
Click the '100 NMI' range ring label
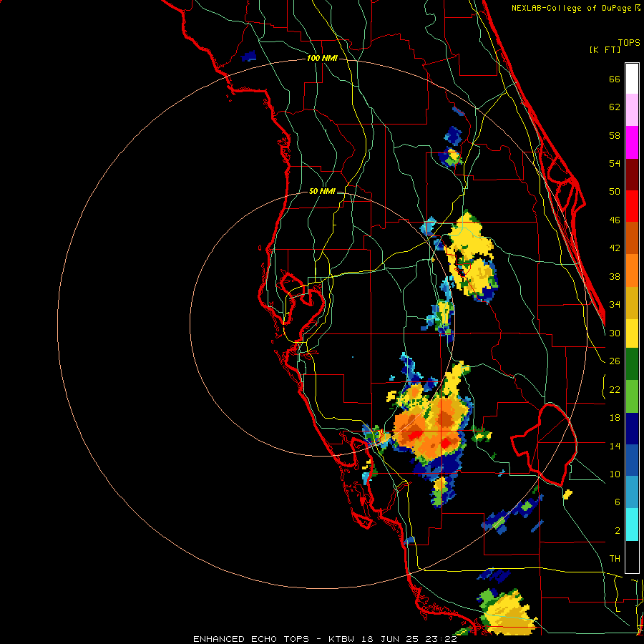[322, 59]
